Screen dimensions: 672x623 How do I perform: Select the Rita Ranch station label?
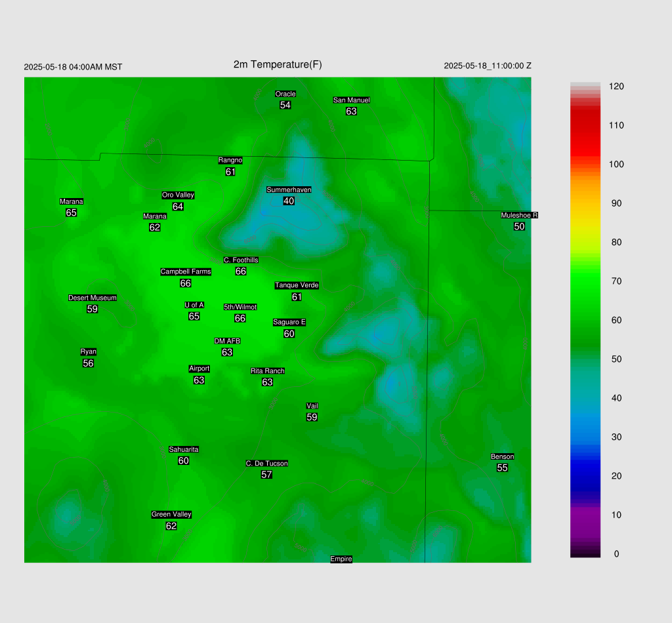coord(268,371)
